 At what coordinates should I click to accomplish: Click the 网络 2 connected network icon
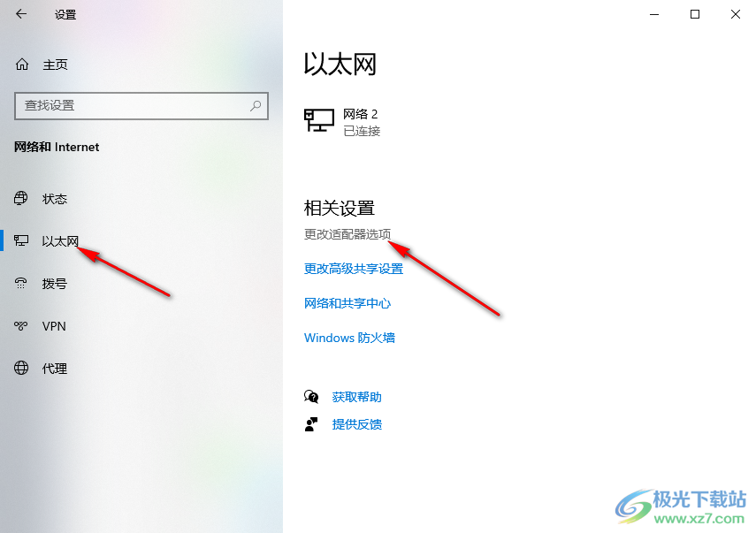coord(318,120)
